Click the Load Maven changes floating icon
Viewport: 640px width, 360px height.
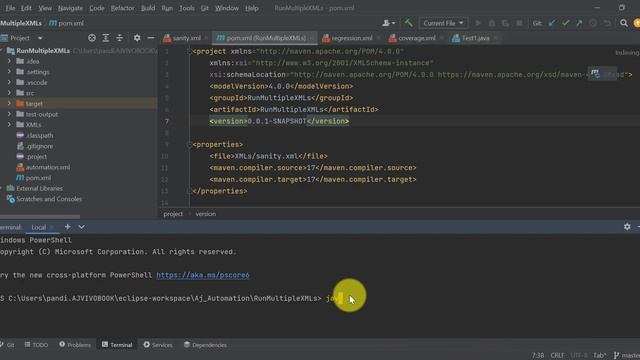(x=595, y=73)
